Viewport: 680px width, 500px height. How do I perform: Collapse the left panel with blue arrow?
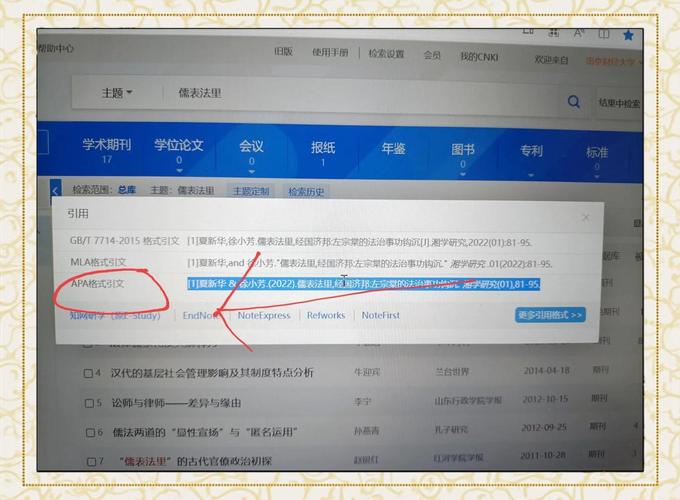55,191
